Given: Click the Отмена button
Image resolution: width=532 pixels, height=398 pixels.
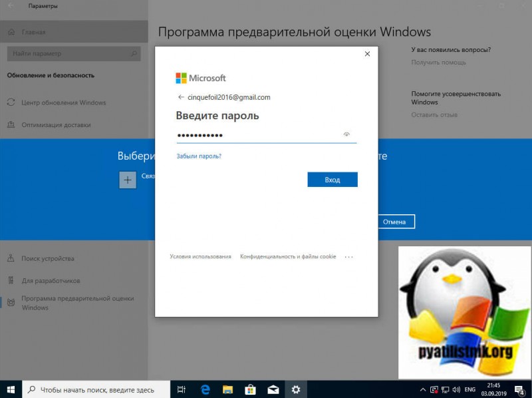Looking at the screenshot, I should pos(396,222).
